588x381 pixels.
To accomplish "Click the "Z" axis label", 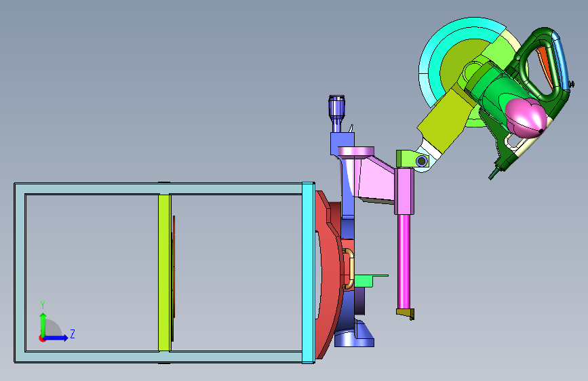I will click(73, 334).
